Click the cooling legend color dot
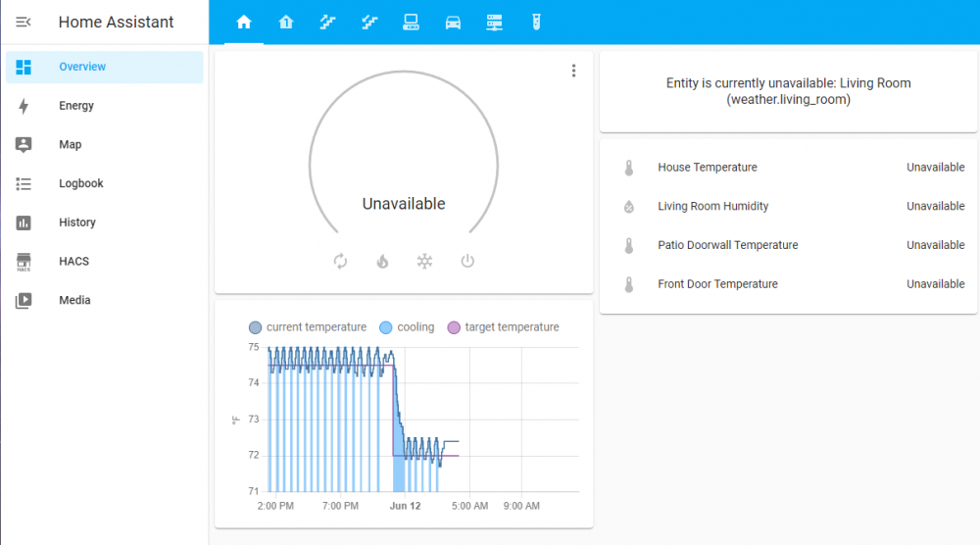The height and width of the screenshot is (545, 980). coord(385,327)
